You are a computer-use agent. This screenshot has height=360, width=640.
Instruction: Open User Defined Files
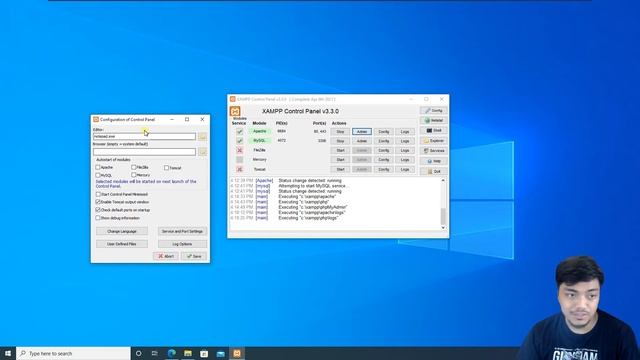point(122,244)
